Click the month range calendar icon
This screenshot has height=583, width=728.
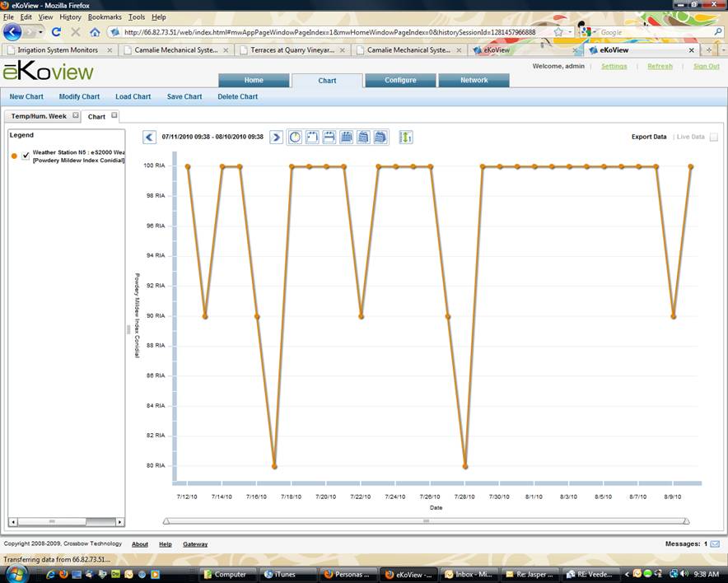[346, 138]
